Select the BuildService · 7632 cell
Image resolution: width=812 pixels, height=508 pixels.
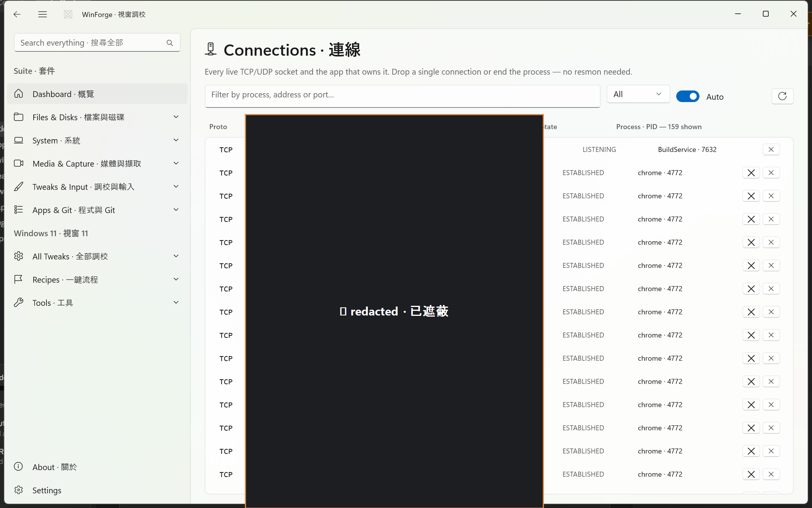pos(687,150)
